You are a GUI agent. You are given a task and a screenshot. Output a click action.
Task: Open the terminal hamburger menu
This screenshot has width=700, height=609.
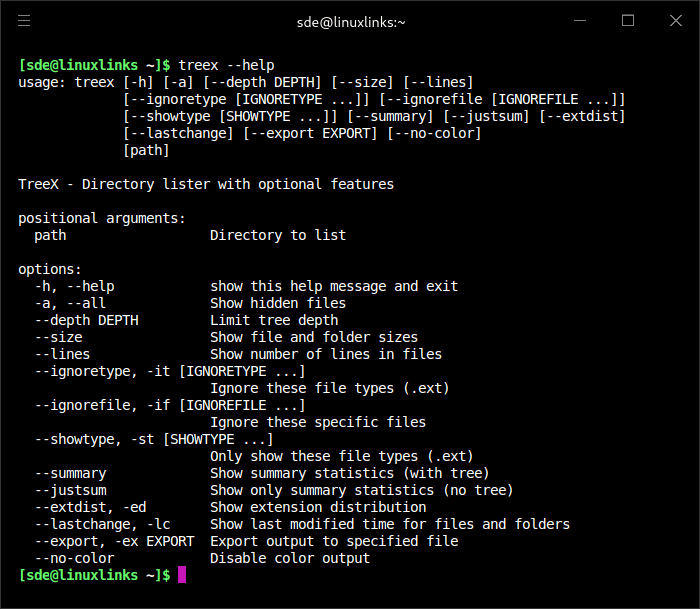(25, 21)
